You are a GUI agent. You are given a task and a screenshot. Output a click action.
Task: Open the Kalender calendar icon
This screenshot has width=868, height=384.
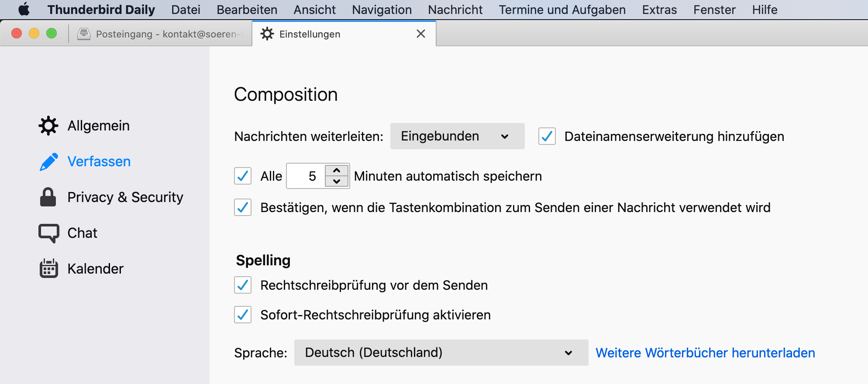48,268
